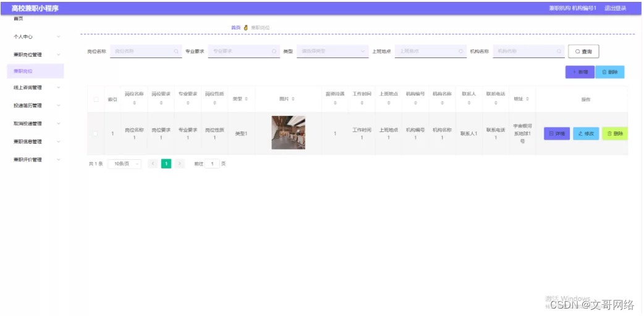This screenshot has height=316, width=644.
Task: Sort by 类型 column header arrows
Action: click(246, 99)
